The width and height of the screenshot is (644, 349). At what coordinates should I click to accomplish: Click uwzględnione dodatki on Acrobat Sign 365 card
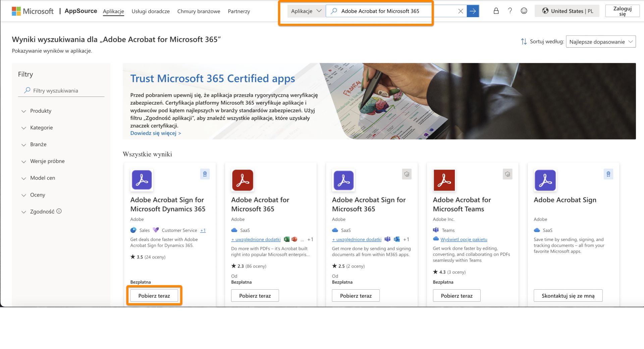tap(357, 239)
